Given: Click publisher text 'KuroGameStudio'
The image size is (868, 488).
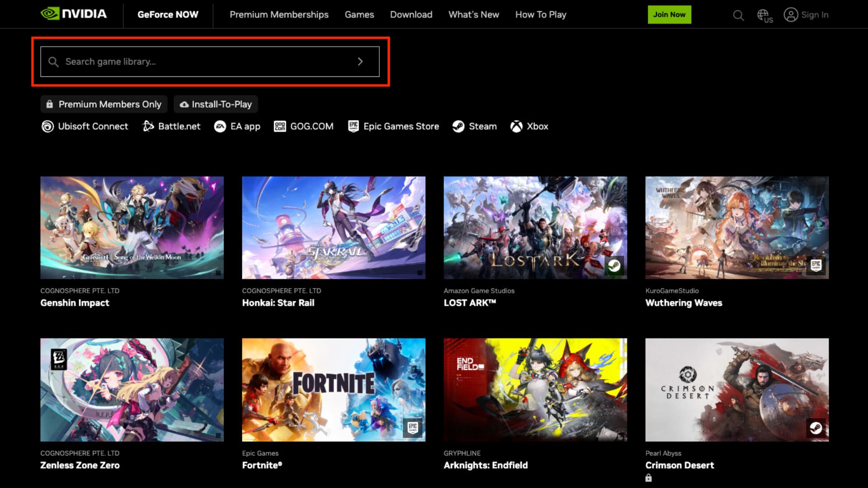Looking at the screenshot, I should [672, 291].
